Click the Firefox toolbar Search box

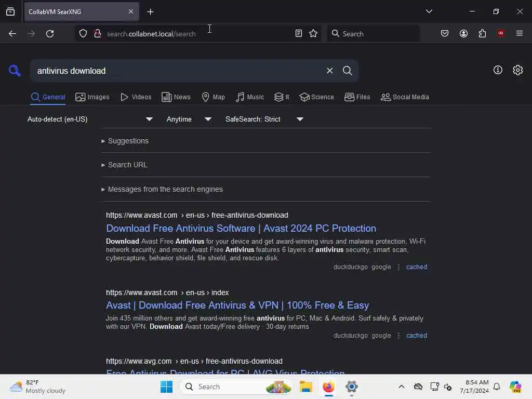pyautogui.click(x=373, y=34)
